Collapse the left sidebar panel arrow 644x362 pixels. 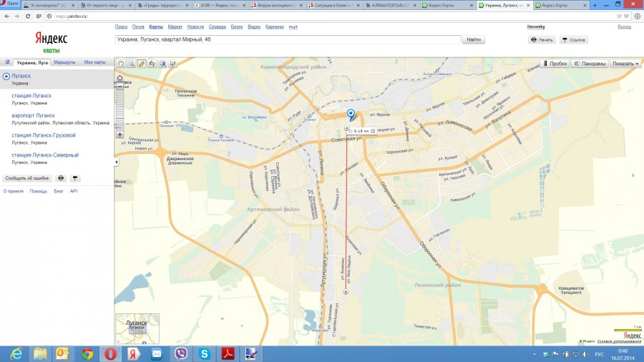click(116, 162)
